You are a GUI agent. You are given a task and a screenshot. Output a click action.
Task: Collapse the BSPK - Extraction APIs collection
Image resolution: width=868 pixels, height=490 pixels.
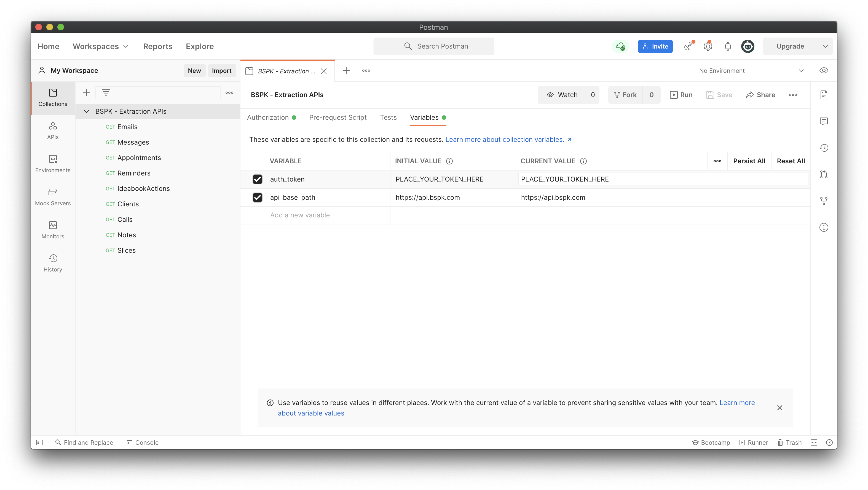point(87,111)
